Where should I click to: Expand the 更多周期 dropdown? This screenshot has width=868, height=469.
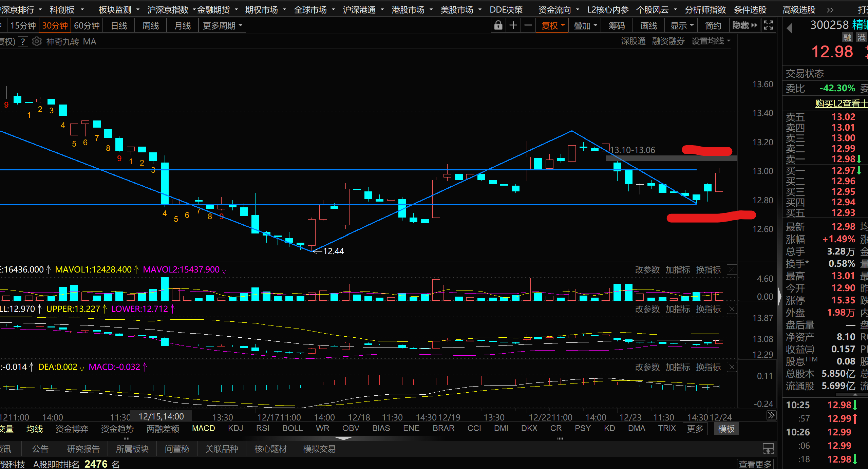(222, 25)
